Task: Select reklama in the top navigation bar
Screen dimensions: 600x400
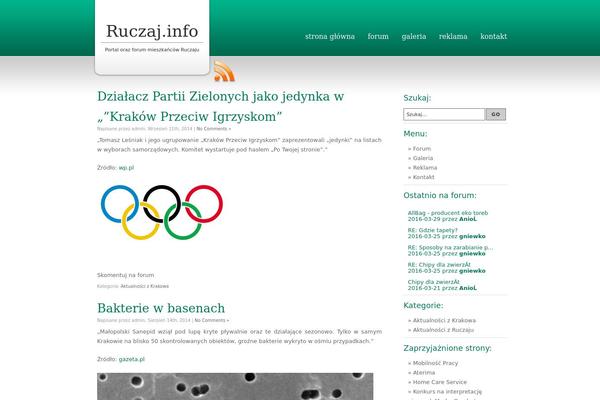Action: [x=453, y=36]
